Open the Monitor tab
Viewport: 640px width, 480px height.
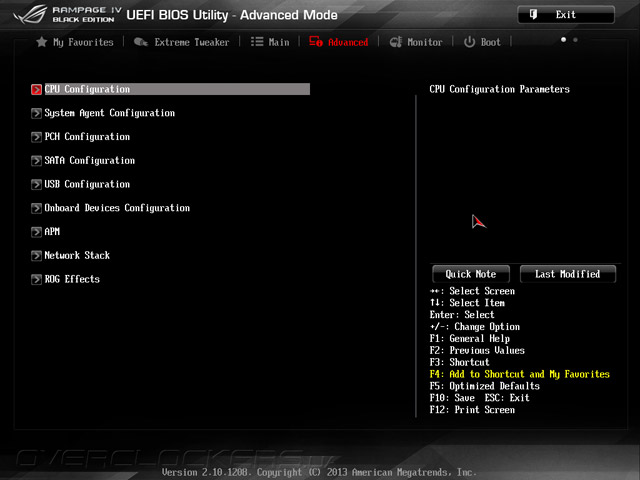[424, 42]
